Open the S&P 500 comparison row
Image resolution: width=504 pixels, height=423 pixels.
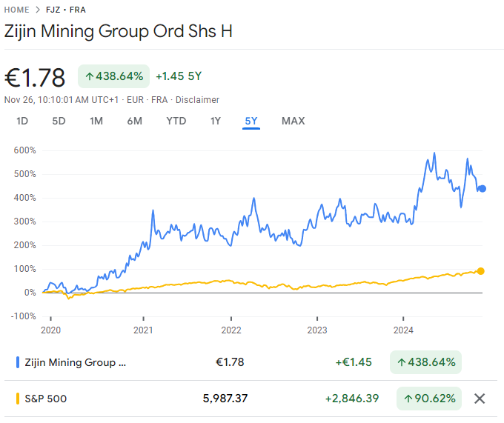251,399
